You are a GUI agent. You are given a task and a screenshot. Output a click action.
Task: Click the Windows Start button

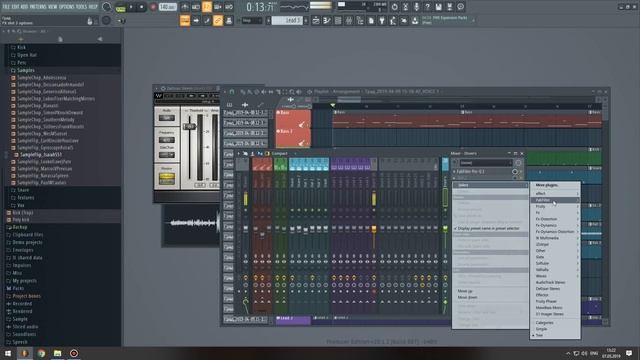click(x=8, y=353)
